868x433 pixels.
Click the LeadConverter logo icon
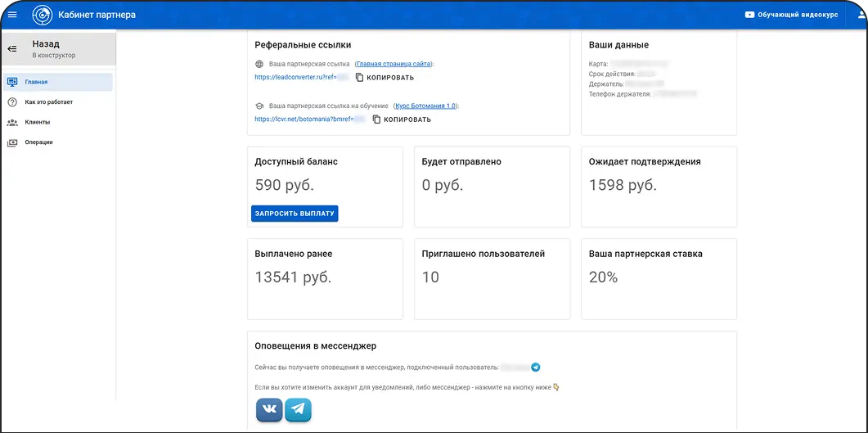[x=42, y=15]
